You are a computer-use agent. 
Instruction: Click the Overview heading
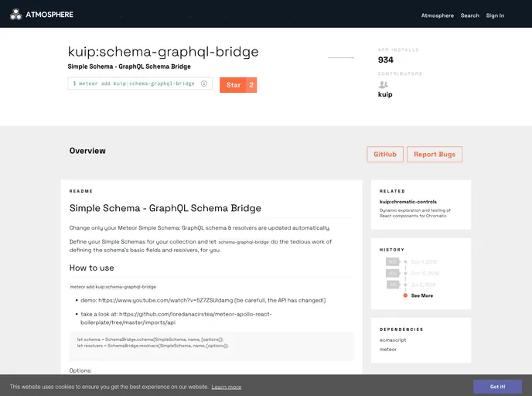[x=87, y=151]
